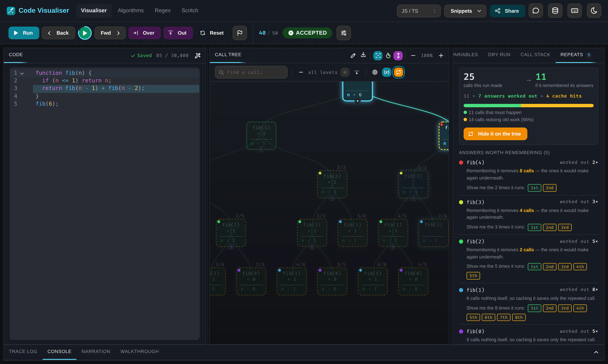This screenshot has height=364, width=608.
Task: Open the run settings sliders icon
Action: 344,33
